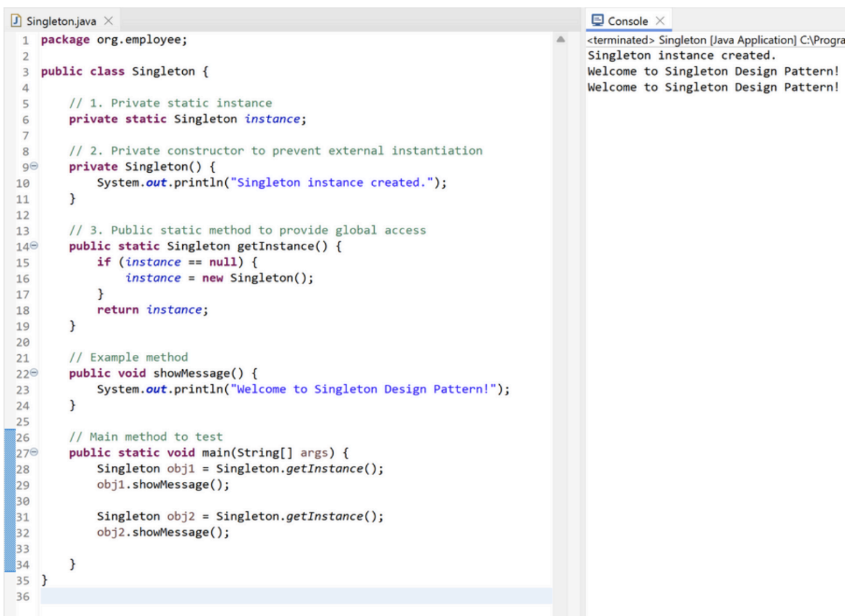Close the Console view tab

click(x=660, y=21)
